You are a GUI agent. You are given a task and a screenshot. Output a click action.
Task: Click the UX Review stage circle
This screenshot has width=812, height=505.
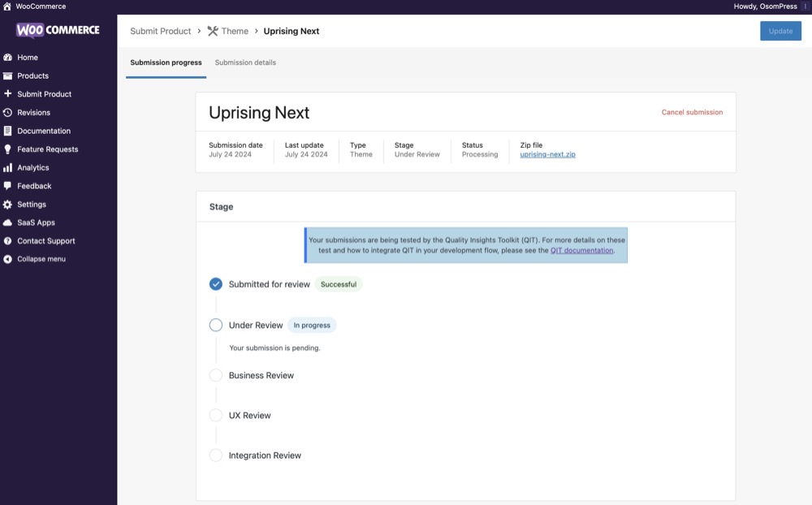click(x=216, y=415)
